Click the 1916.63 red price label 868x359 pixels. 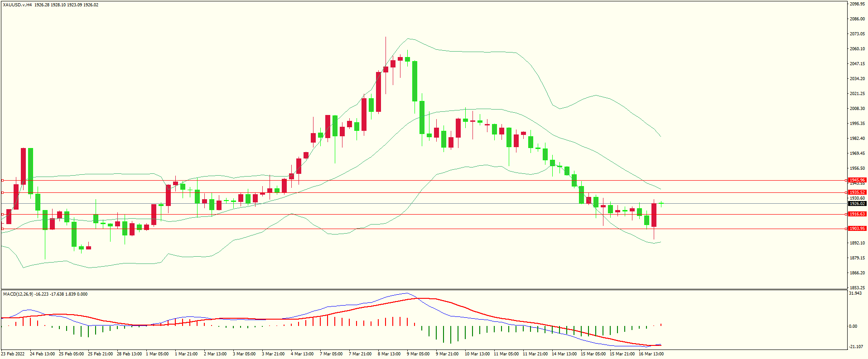pyautogui.click(x=857, y=214)
